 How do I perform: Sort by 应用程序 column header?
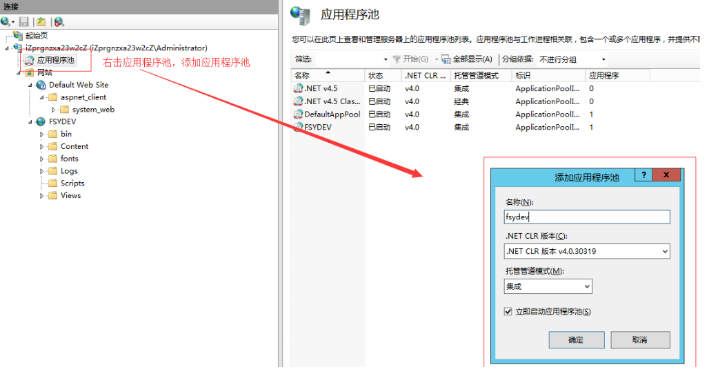pyautogui.click(x=617, y=75)
